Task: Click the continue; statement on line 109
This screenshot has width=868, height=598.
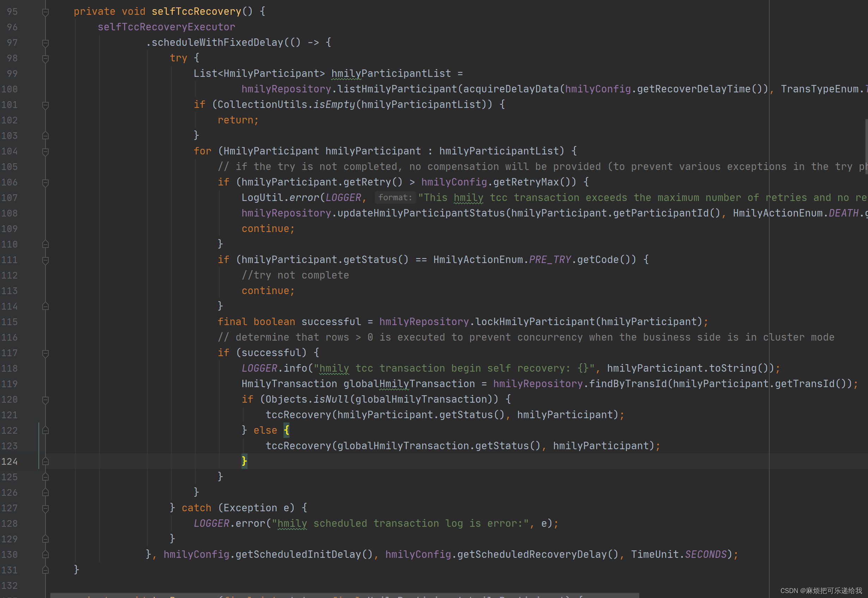Action: (x=268, y=229)
